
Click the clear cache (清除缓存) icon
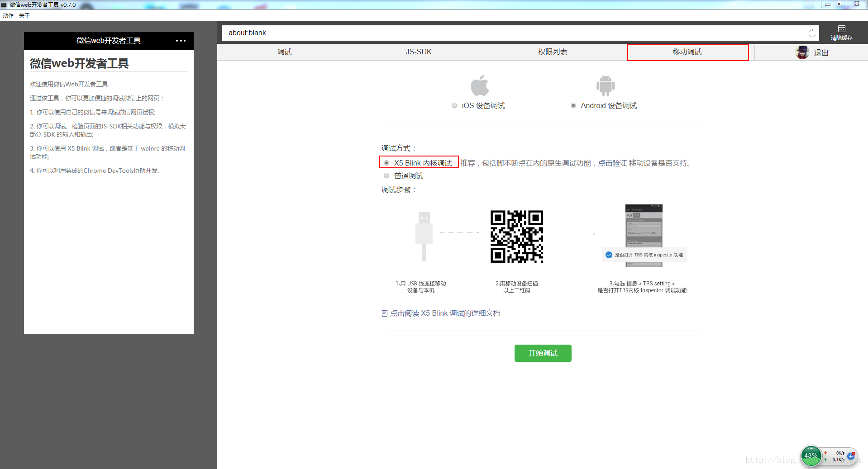coord(841,29)
